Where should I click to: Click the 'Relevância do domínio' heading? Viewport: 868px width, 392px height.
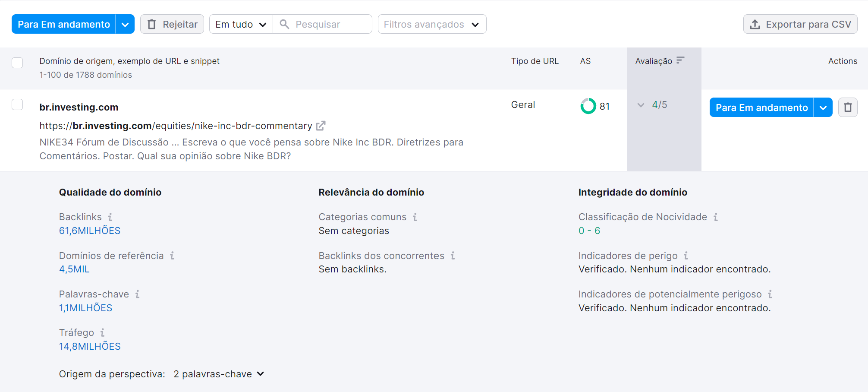[x=371, y=192]
